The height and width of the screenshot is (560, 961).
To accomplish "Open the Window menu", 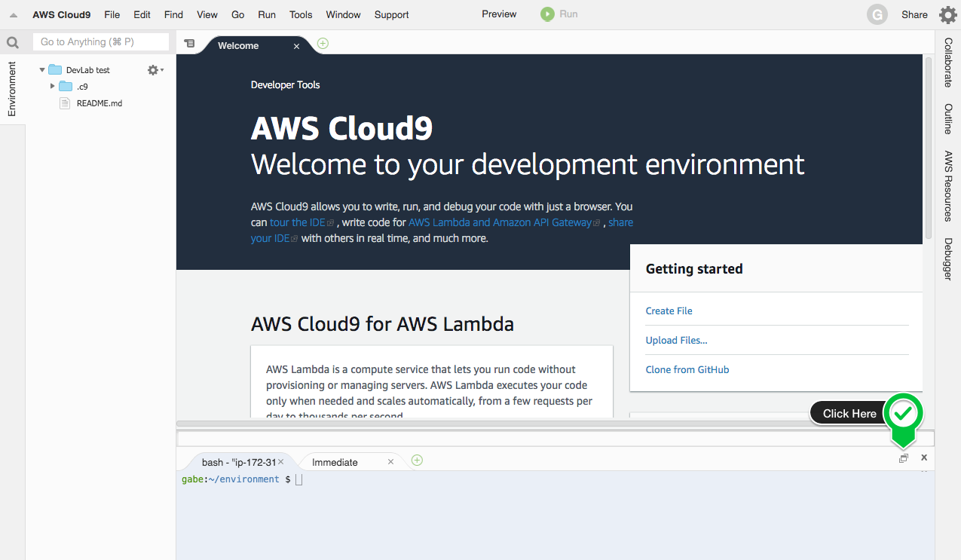I will click(344, 14).
